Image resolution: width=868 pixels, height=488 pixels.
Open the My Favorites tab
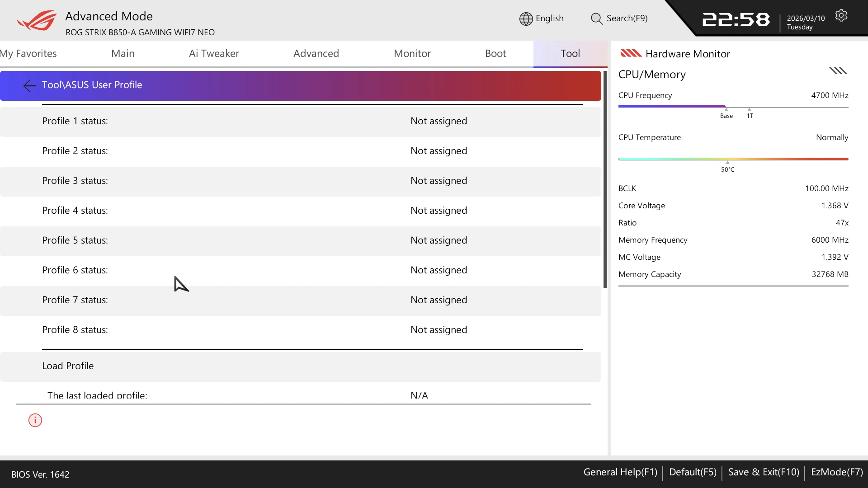[x=28, y=53]
